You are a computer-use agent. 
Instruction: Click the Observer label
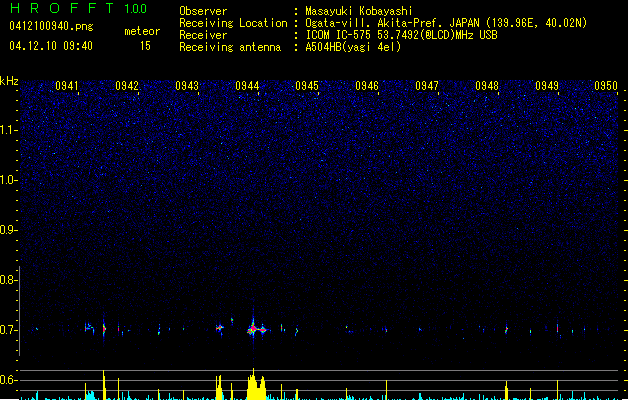click(x=203, y=11)
